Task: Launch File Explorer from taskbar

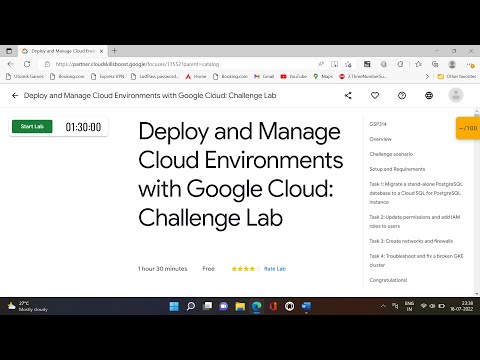Action: click(240, 306)
